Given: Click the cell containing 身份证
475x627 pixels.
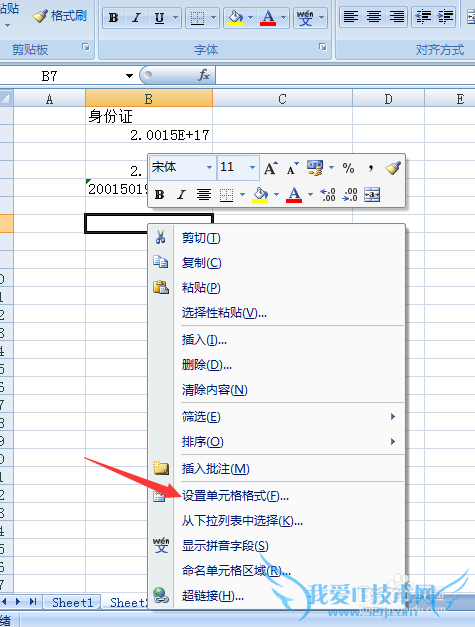Looking at the screenshot, I should (149, 116).
